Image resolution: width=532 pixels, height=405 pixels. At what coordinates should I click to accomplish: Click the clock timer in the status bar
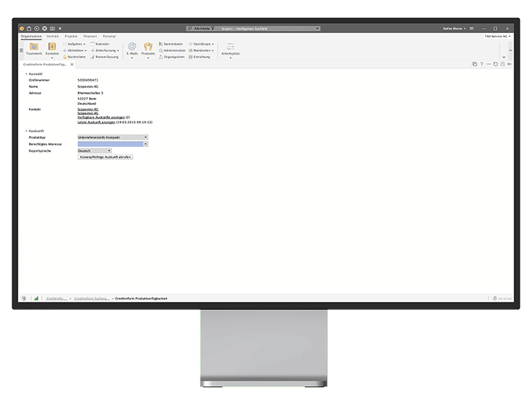502,299
